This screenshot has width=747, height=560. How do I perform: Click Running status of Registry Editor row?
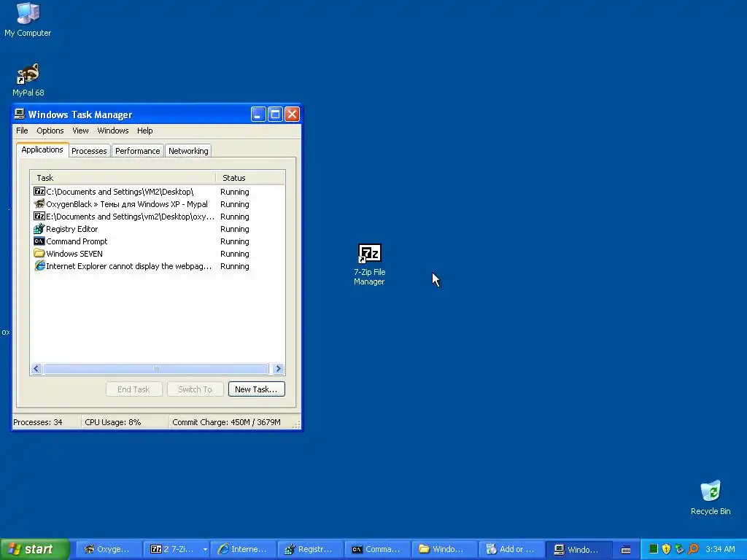click(x=234, y=229)
